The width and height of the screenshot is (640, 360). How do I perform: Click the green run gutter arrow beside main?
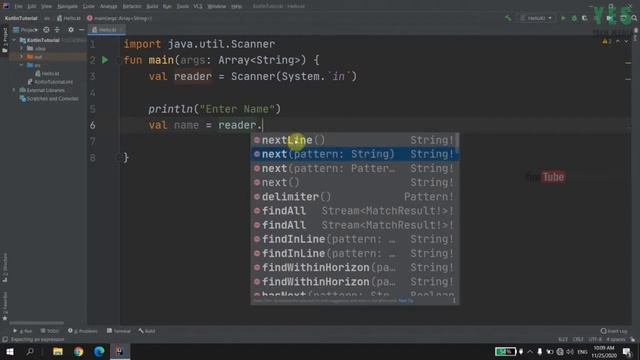pyautogui.click(x=105, y=60)
